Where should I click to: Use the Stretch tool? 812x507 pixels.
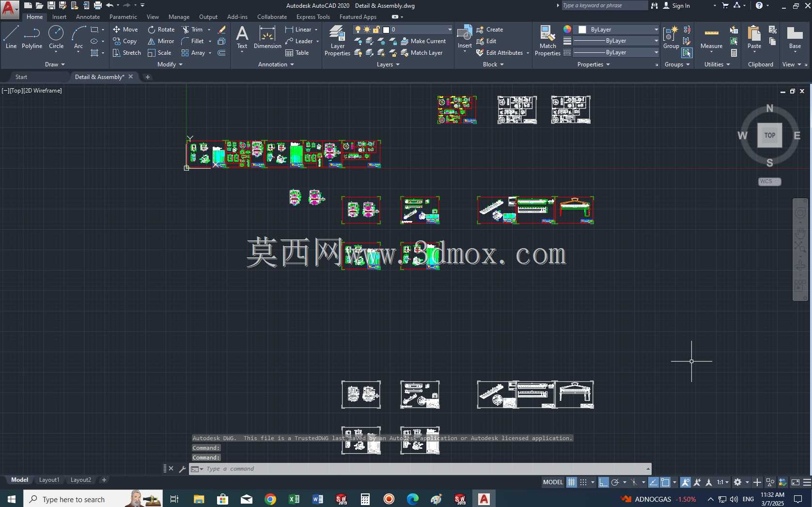click(126, 53)
